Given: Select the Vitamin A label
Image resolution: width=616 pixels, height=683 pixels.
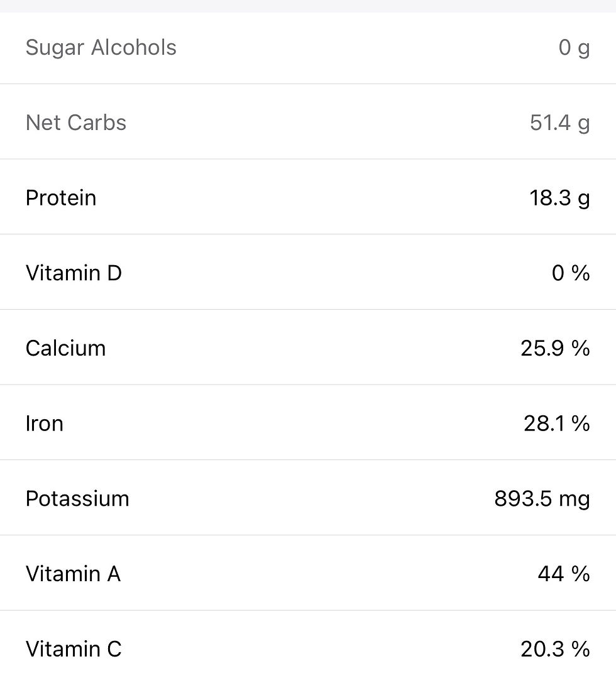Looking at the screenshot, I should click(73, 574).
